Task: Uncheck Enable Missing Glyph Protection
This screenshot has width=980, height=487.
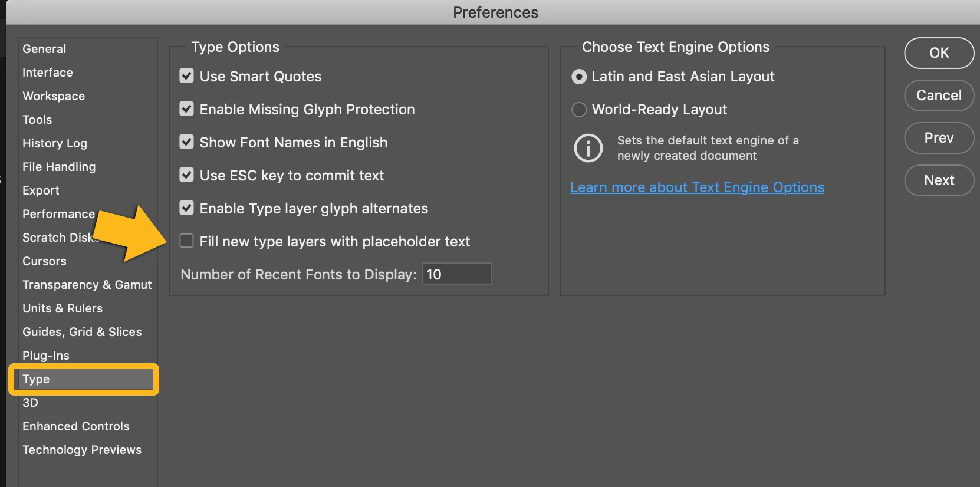Action: [x=187, y=109]
